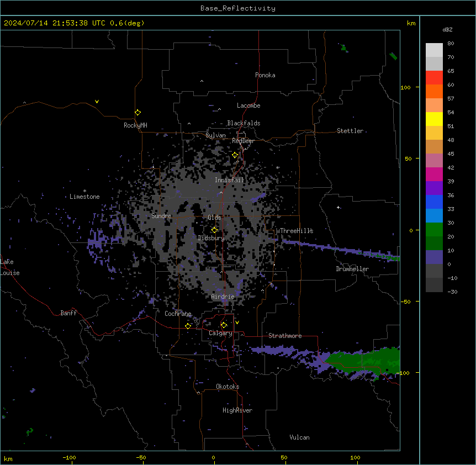Click the RockyMH label
This screenshot has height=465, width=476.
(135, 125)
